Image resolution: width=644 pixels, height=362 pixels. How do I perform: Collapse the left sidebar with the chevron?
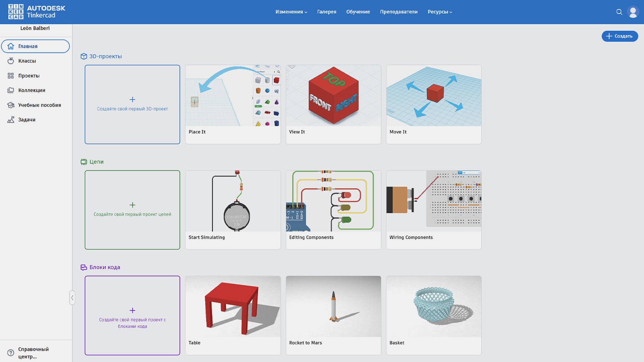72,298
